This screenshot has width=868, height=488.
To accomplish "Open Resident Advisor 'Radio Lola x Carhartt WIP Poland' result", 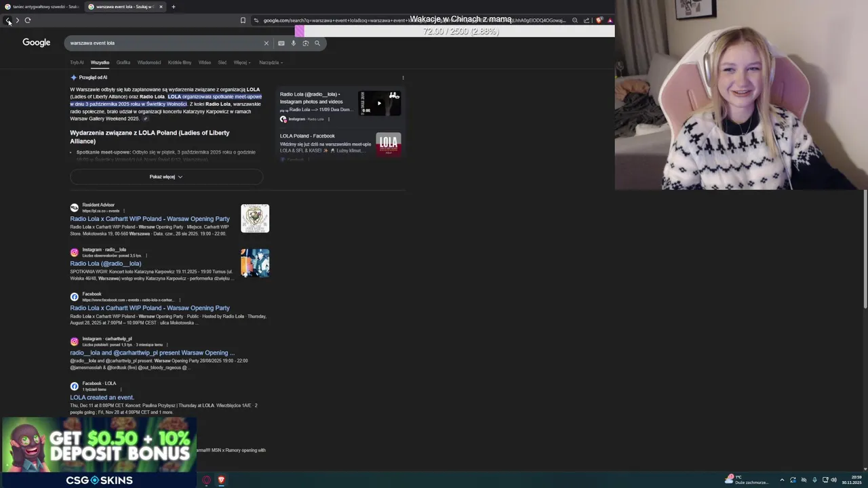I will click(150, 219).
